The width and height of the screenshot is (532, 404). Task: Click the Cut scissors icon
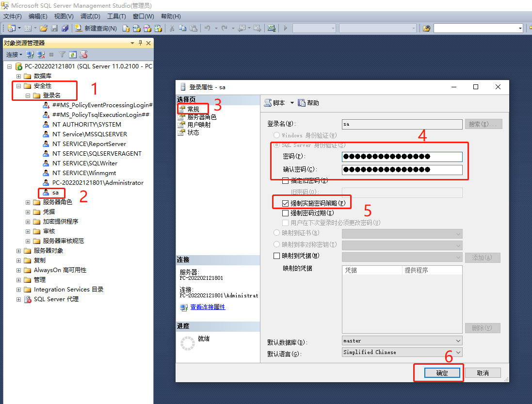click(172, 28)
